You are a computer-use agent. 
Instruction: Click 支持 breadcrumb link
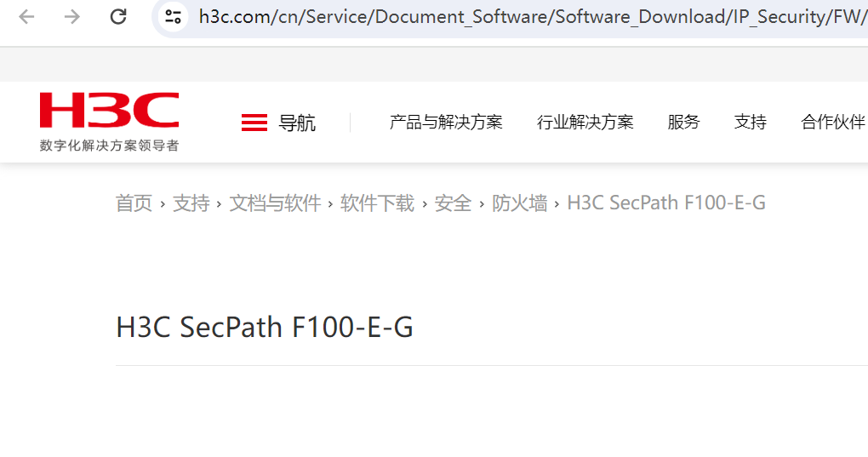[x=191, y=203]
